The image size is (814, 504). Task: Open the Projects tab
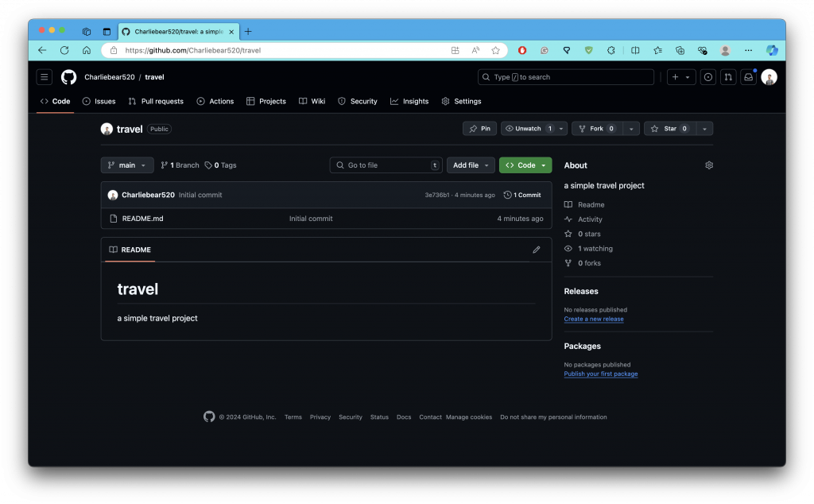pyautogui.click(x=266, y=101)
